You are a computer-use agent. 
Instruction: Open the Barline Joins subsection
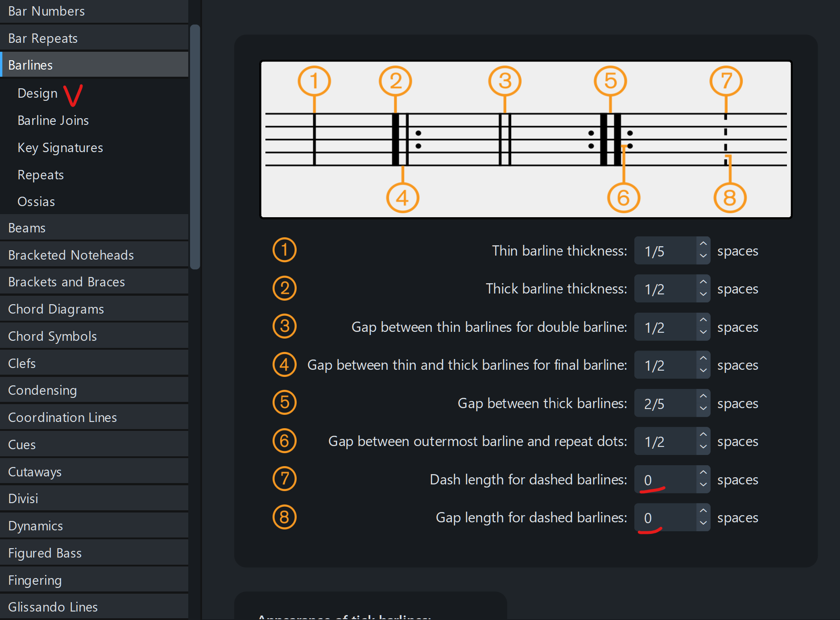[53, 120]
